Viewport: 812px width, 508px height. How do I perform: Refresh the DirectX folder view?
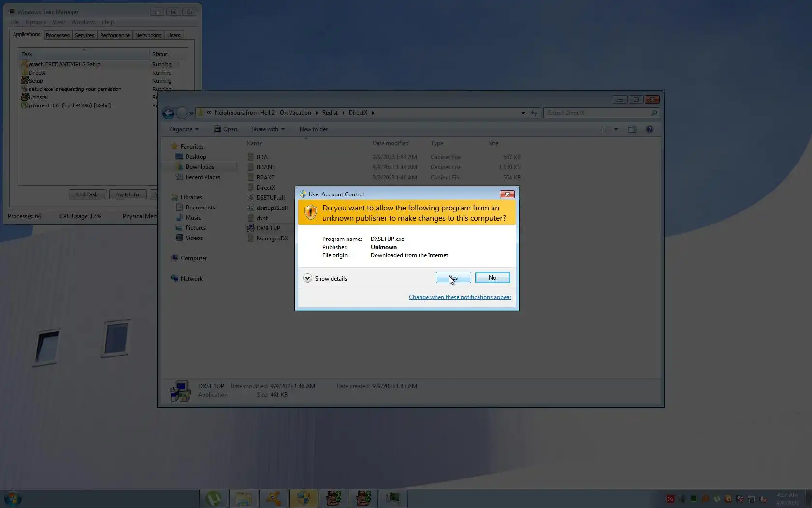tap(534, 113)
